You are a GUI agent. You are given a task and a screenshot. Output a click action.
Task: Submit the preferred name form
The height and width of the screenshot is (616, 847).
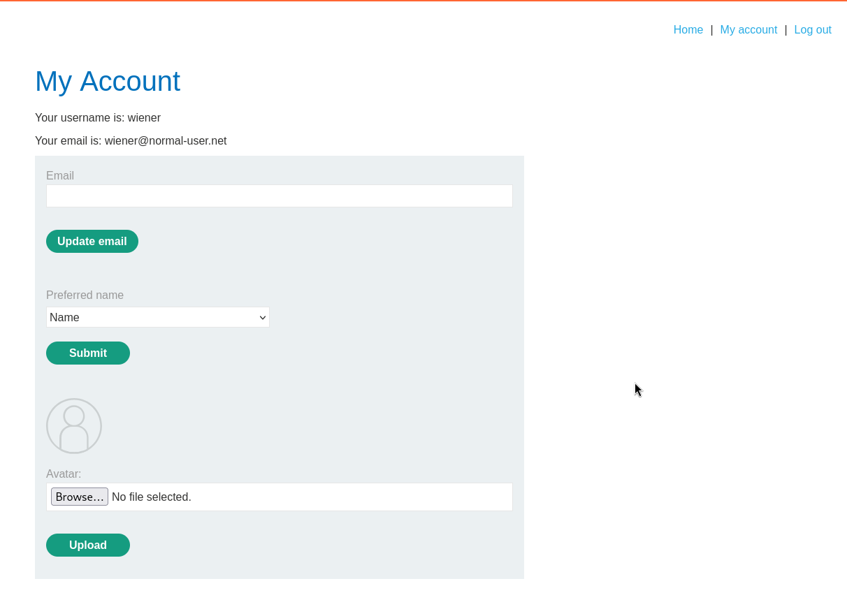coord(88,353)
